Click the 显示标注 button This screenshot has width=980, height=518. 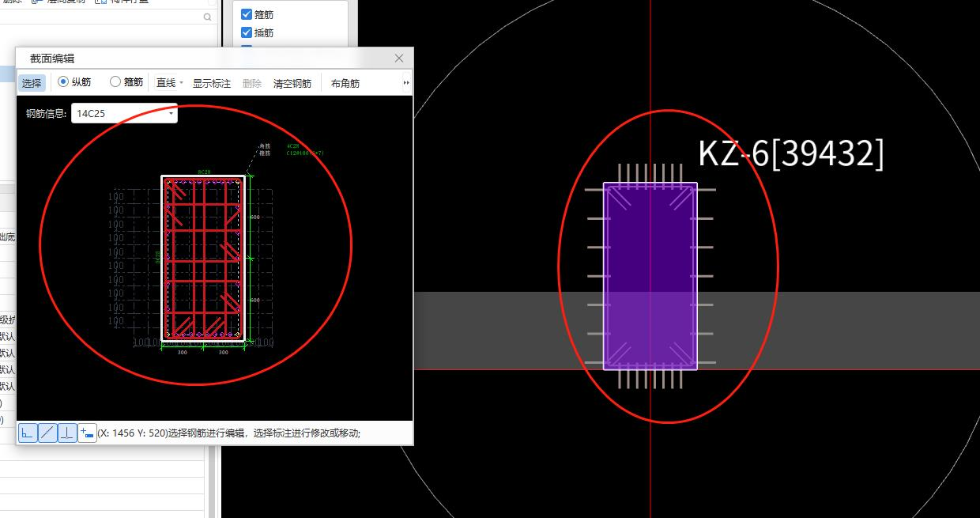212,83
